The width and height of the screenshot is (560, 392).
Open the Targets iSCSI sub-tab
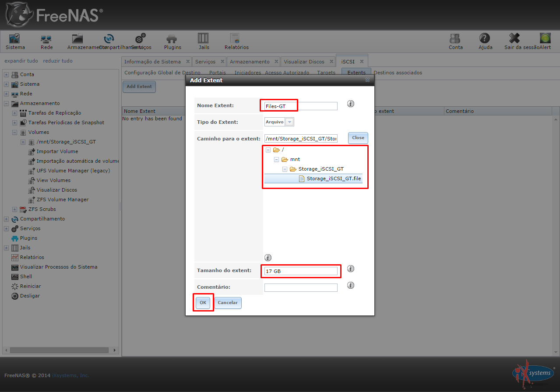pos(326,73)
